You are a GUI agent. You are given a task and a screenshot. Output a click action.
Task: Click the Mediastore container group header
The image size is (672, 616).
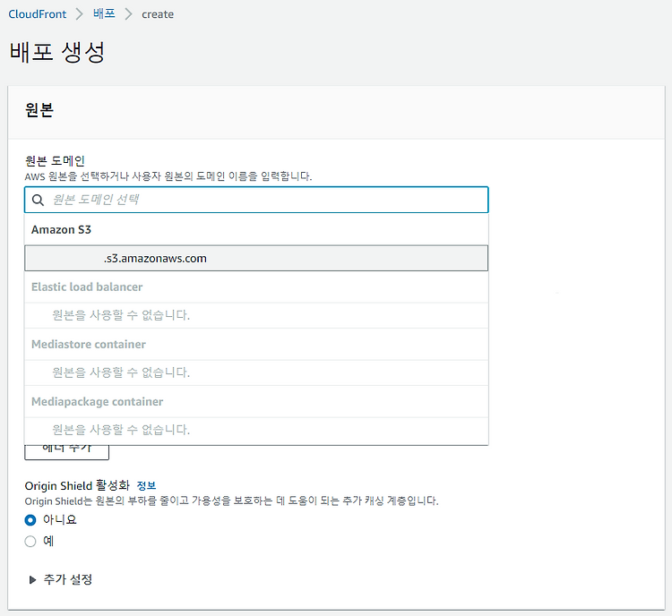coord(89,345)
